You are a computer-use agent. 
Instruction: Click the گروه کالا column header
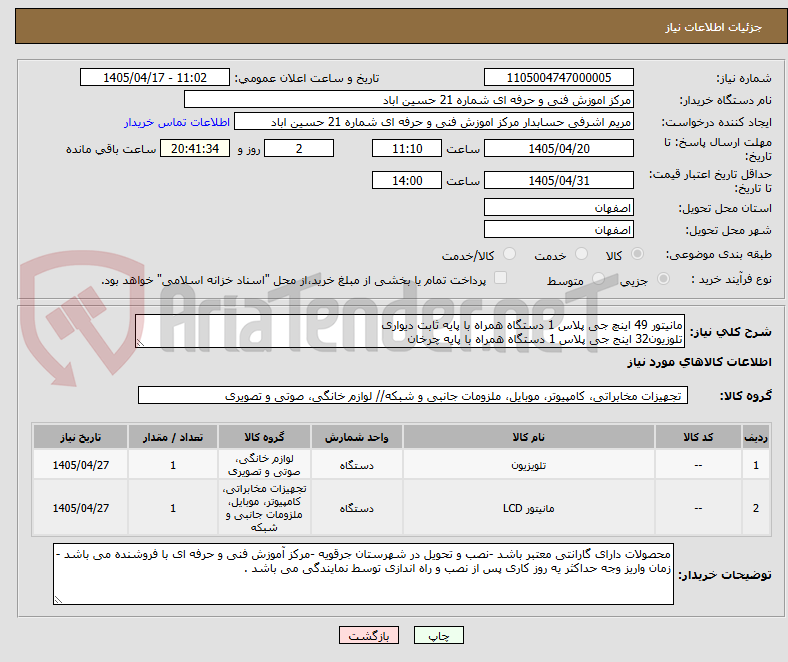coord(264,437)
